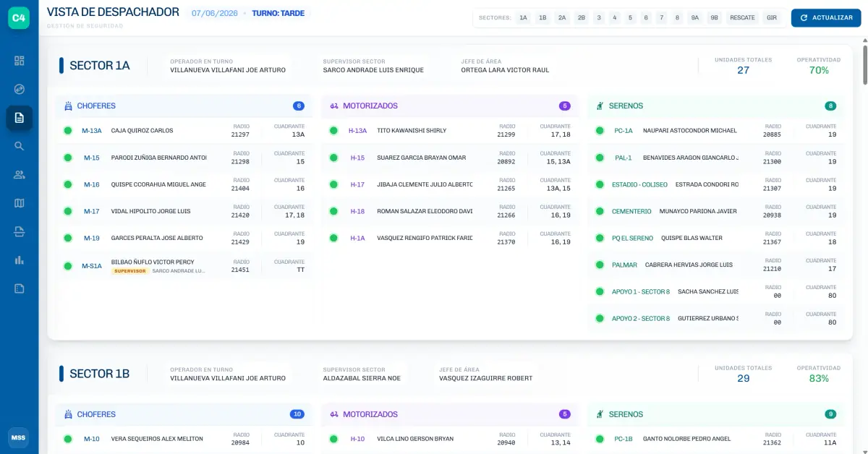Jump to sector 2A filter
The image size is (868, 454).
562,17
